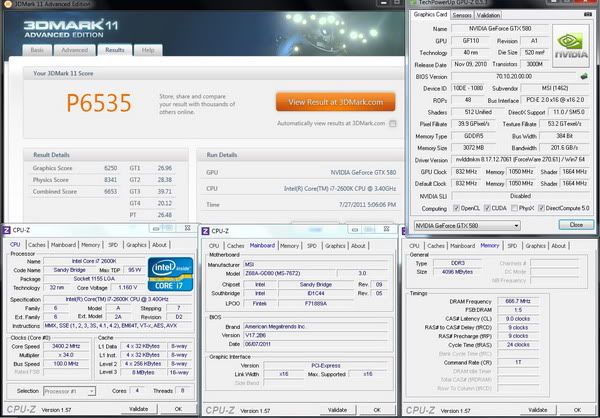The image size is (600, 418).
Task: Click OK in the right CPU-Z window
Action: click(x=577, y=410)
